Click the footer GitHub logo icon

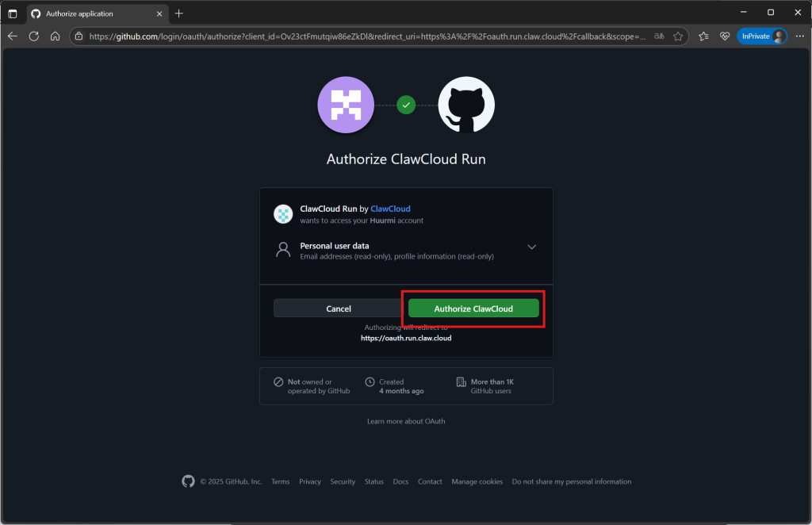188,481
